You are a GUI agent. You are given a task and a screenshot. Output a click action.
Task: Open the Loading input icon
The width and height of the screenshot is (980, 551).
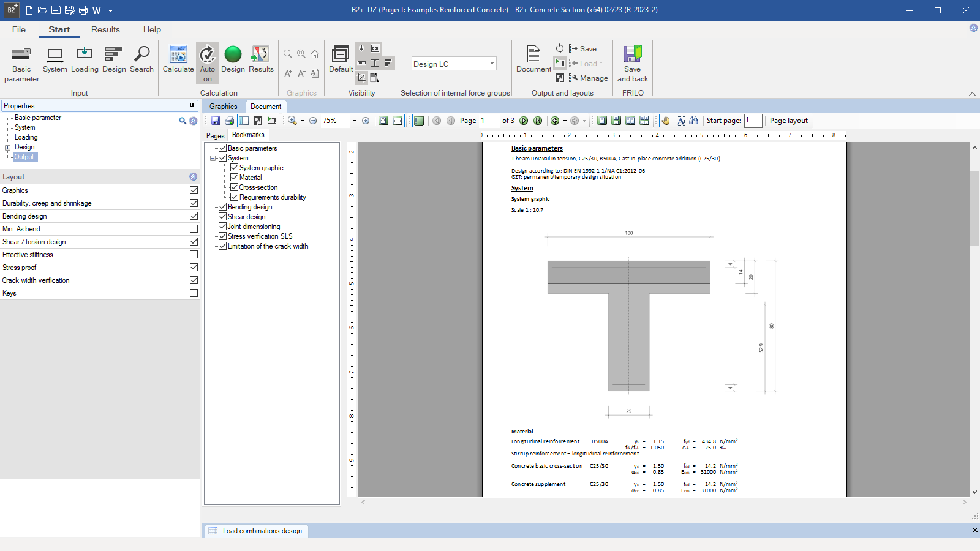click(85, 60)
